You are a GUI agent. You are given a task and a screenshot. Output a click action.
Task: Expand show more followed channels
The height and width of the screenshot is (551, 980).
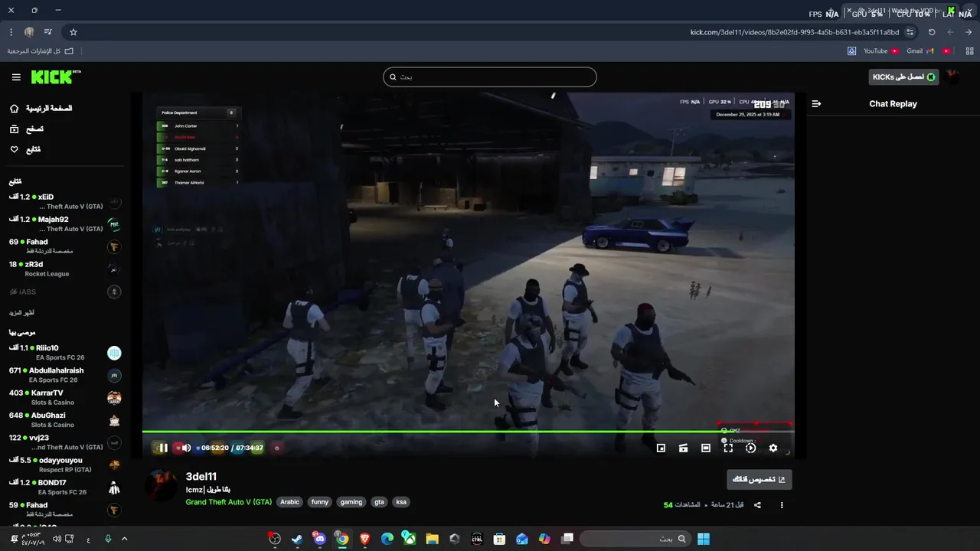pyautogui.click(x=21, y=313)
